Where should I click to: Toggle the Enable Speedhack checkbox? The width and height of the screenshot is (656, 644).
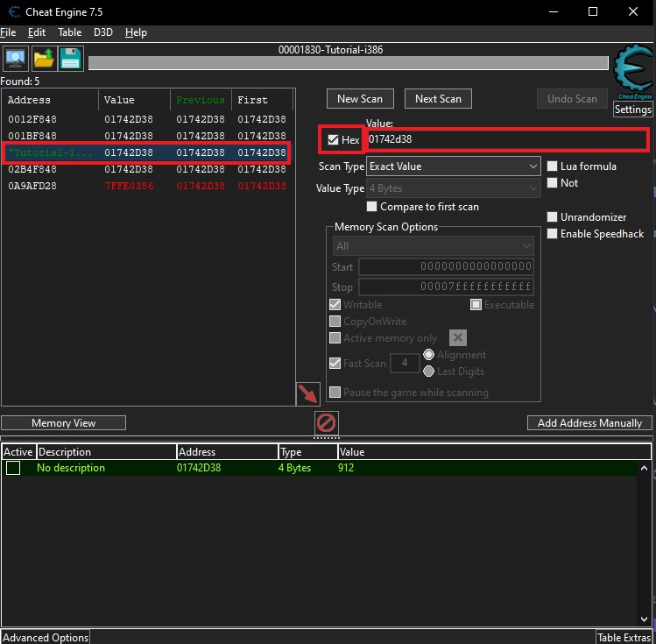click(x=553, y=234)
